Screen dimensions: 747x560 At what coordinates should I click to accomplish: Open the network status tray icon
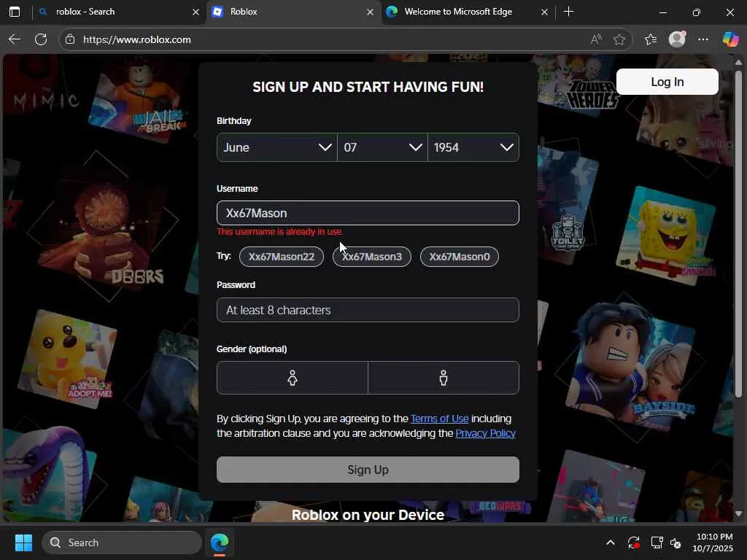[657, 542]
